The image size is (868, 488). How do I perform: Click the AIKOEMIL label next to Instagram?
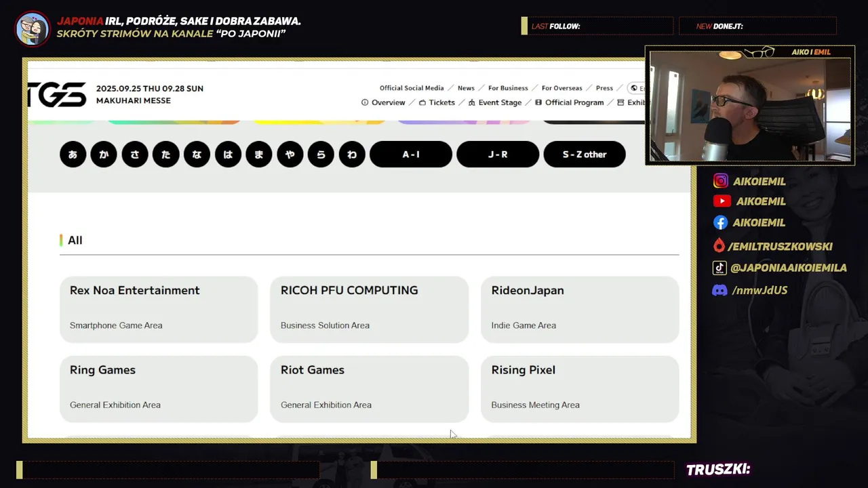(759, 181)
